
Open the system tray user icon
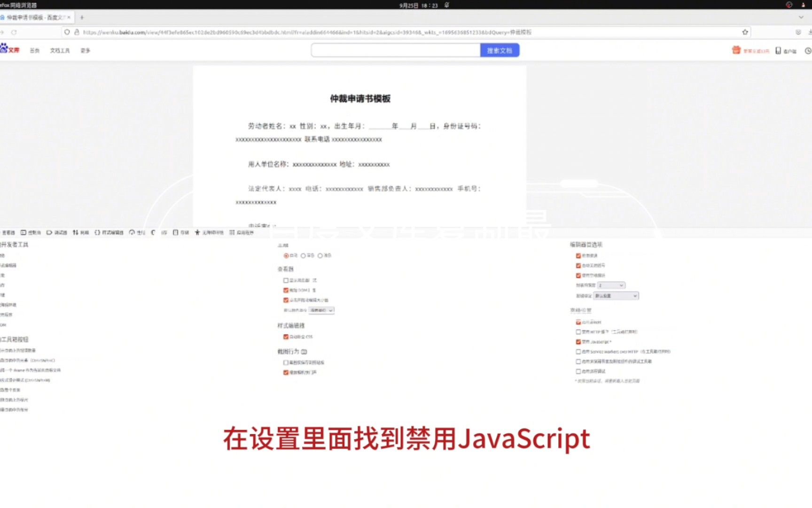coord(803,5)
